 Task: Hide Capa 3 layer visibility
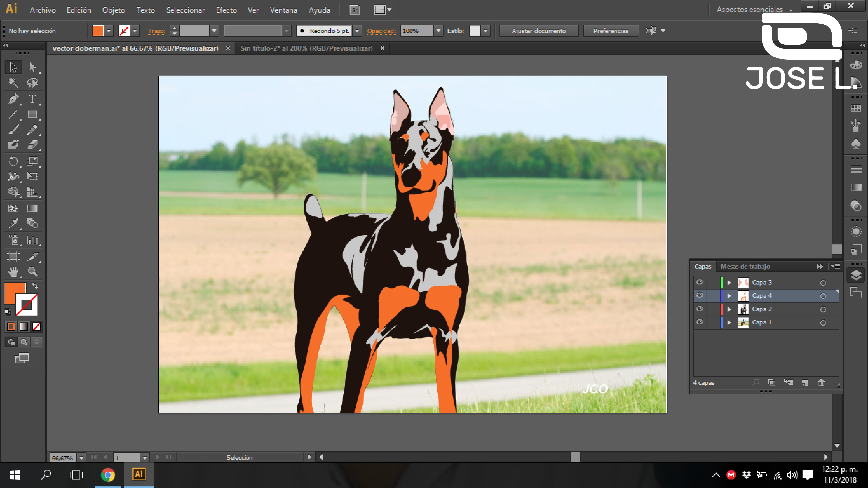(x=700, y=282)
